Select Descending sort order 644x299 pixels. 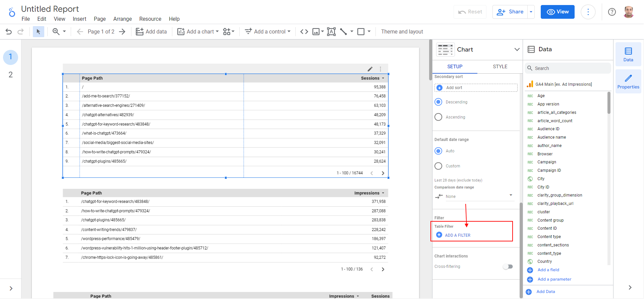(438, 102)
